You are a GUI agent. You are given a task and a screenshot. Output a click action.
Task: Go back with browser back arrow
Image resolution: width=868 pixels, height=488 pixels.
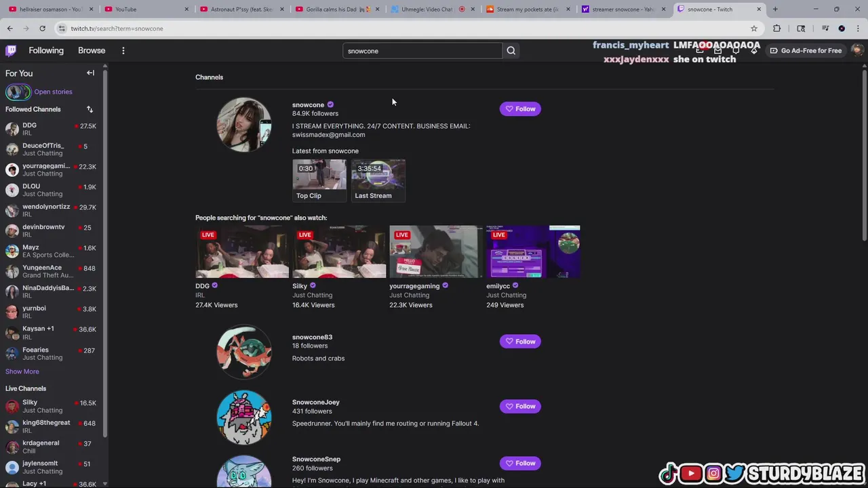tap(10, 28)
